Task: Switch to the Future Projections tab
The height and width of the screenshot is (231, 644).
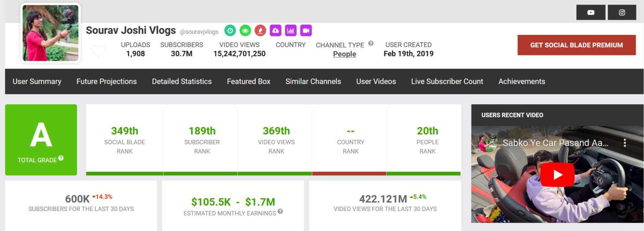Action: 106,81
